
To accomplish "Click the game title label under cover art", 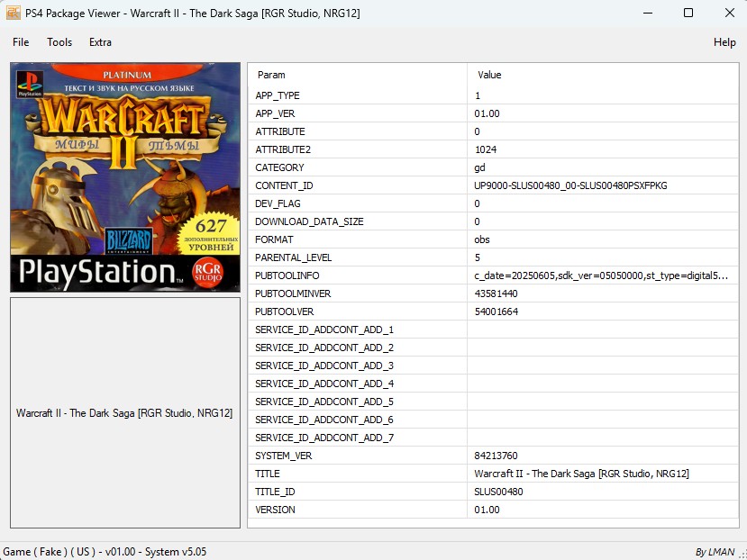I will tap(124, 413).
